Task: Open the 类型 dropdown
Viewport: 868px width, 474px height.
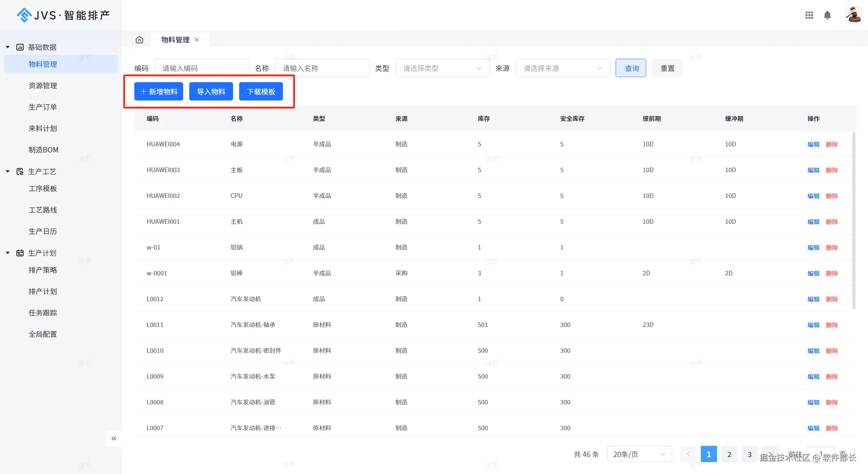Action: 442,68
